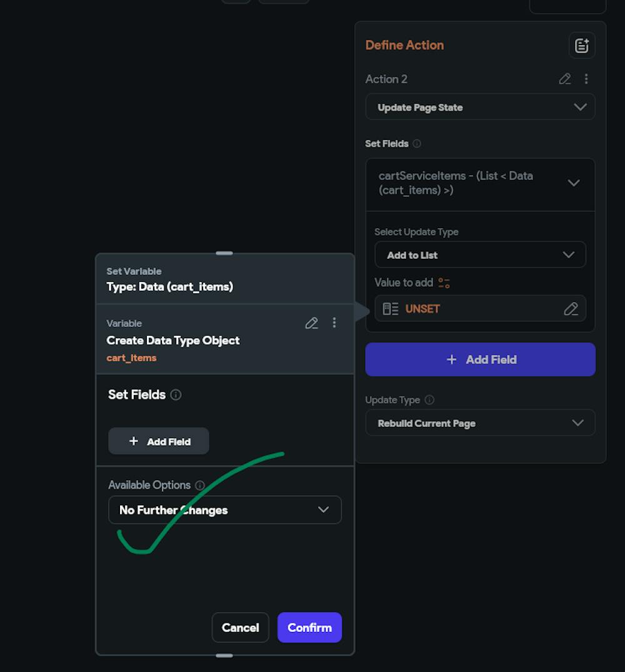
Task: Click the info icon beside the popup Set Fields heading
Action: pos(176,395)
